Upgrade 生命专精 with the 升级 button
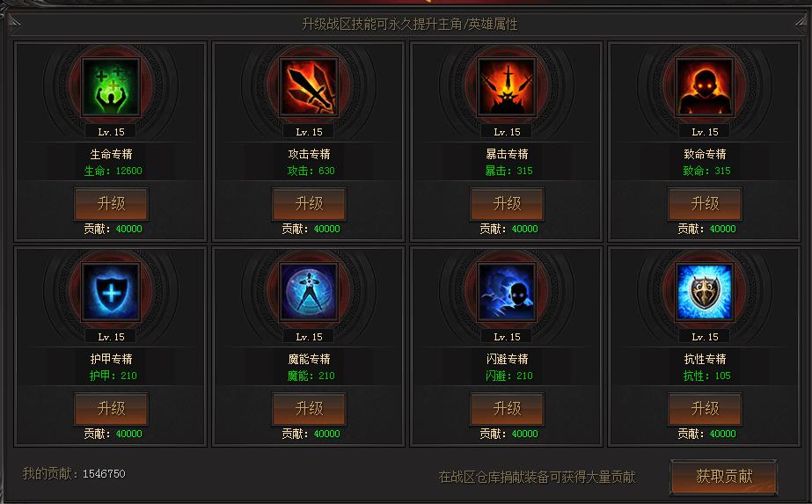 (111, 203)
